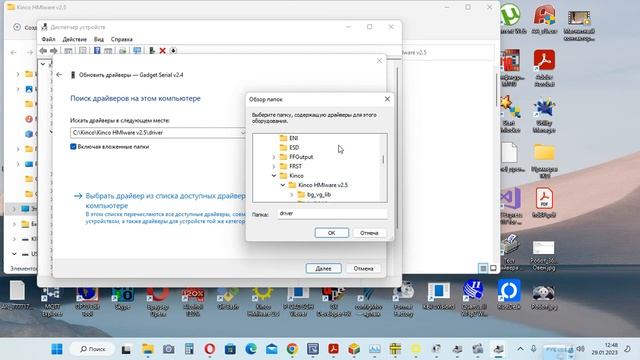Click the circular download arrow toolbar icon
The image size is (640, 360).
(x=173, y=50)
